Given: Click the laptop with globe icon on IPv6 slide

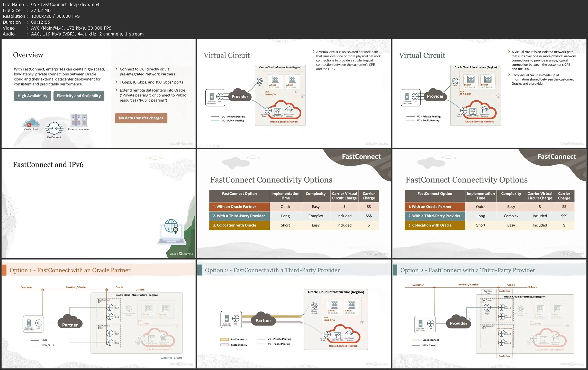Looking at the screenshot, I should pyautogui.click(x=171, y=232).
